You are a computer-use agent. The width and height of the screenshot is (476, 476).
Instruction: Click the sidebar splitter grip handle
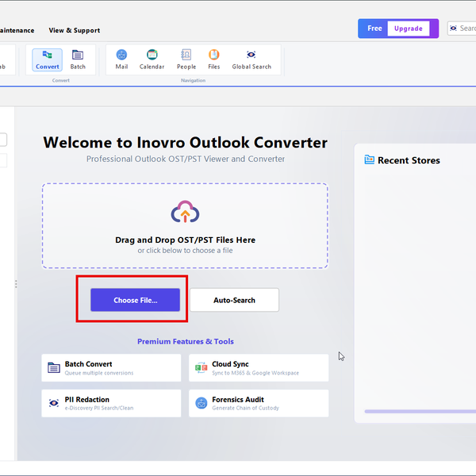click(16, 284)
